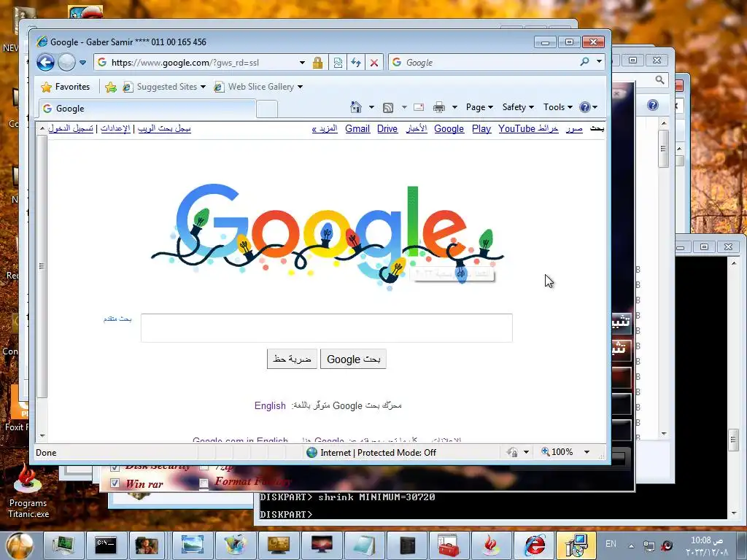Screen dimensions: 747x560
Task: Open the Favorites star button
Action: [x=66, y=87]
